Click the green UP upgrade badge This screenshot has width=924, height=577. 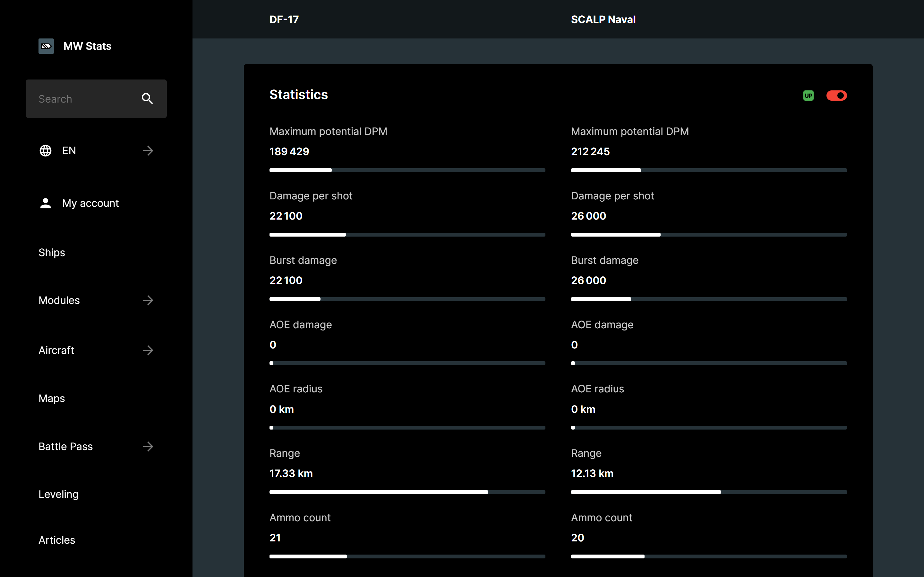[808, 96]
